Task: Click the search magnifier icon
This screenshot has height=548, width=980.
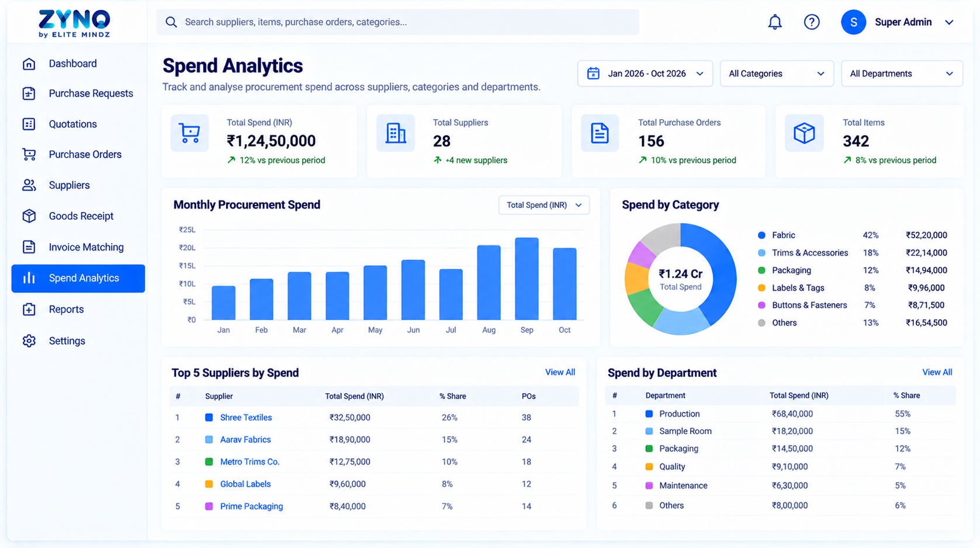Action: click(x=171, y=22)
